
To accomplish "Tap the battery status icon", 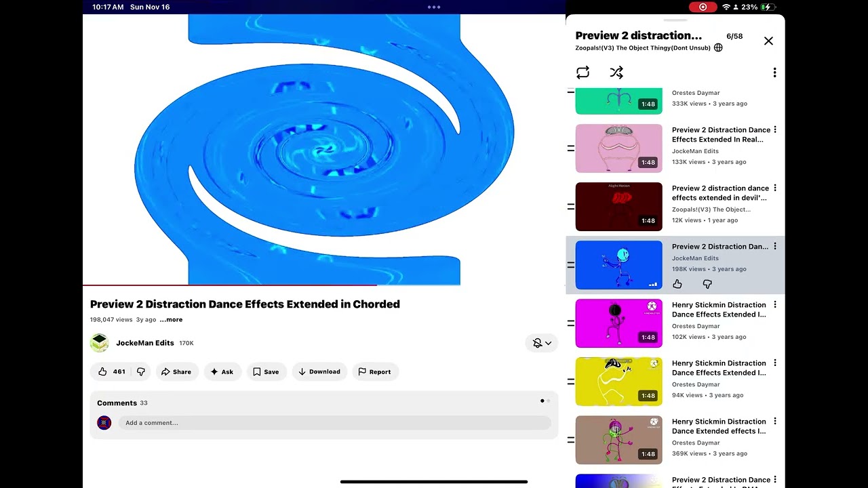I will tap(768, 7).
